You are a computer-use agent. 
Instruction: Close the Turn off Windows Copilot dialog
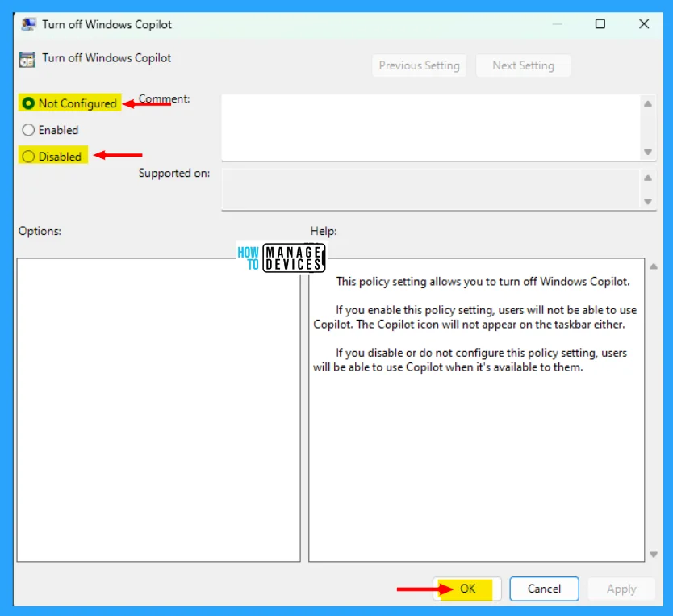point(644,24)
